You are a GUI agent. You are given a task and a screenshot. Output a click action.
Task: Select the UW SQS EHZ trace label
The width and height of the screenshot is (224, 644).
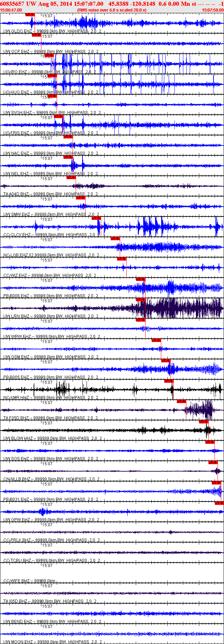[51, 459]
